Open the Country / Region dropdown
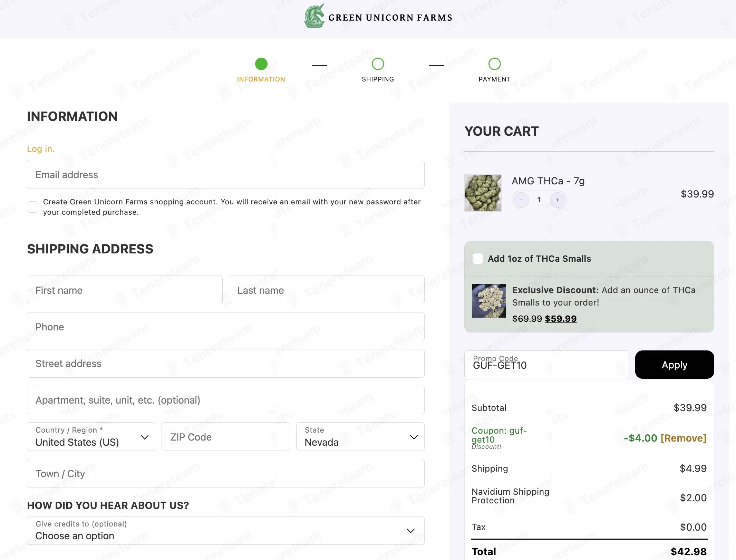Screen dimensions: 736x560 (x=91, y=437)
